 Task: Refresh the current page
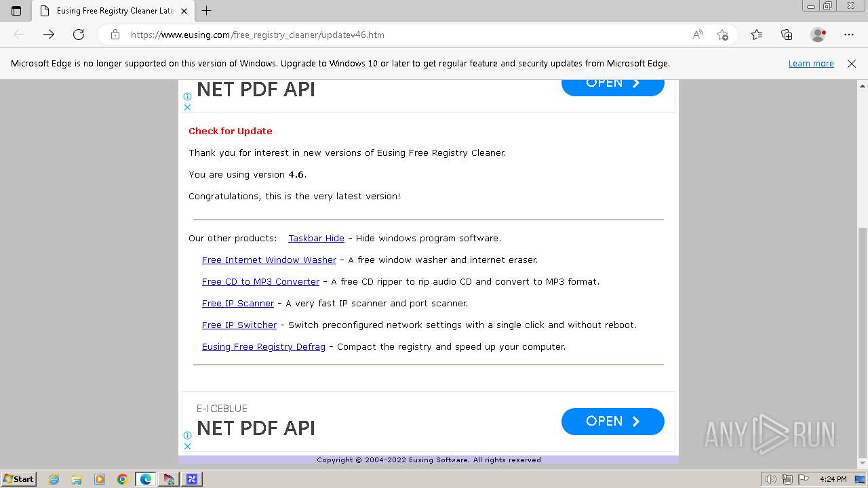(x=79, y=35)
